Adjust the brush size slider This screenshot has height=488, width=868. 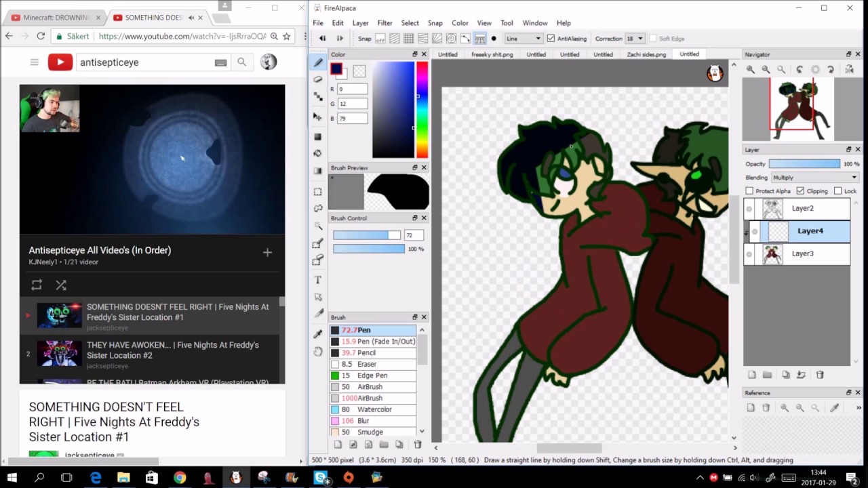(366, 235)
